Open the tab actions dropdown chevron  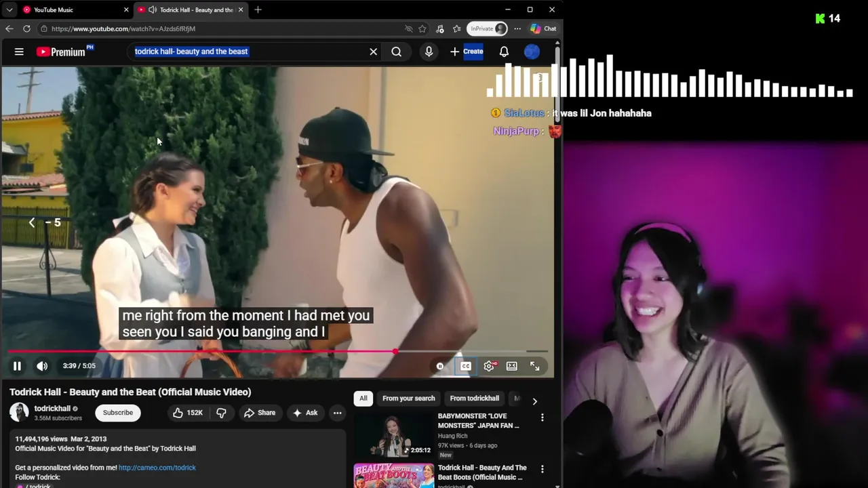[x=9, y=9]
